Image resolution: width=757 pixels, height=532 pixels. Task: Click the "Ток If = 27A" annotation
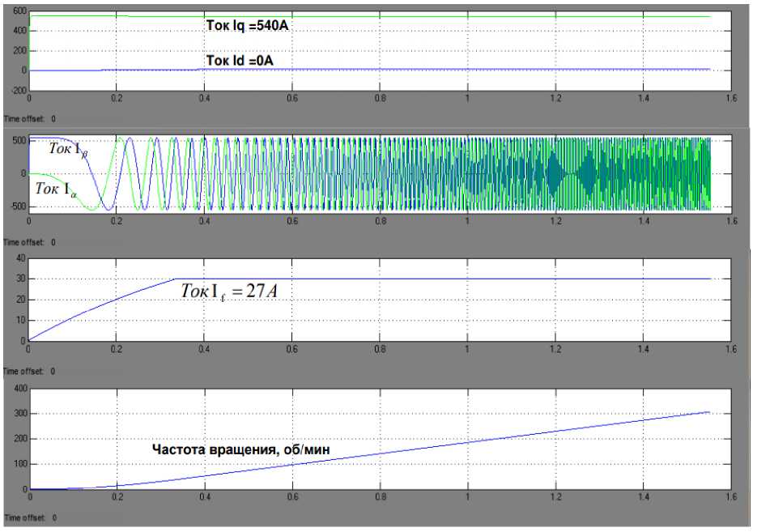coord(232,292)
